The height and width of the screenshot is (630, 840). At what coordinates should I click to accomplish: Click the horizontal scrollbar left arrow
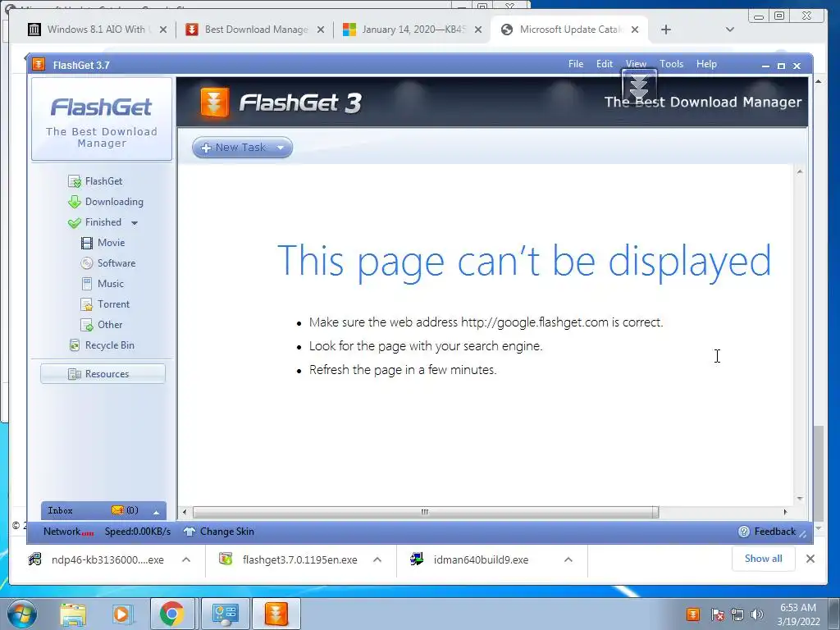[x=185, y=512]
